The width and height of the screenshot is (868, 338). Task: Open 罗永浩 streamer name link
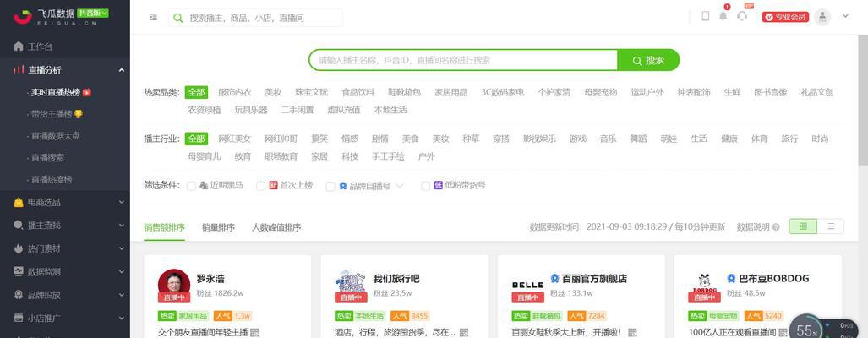click(x=210, y=278)
